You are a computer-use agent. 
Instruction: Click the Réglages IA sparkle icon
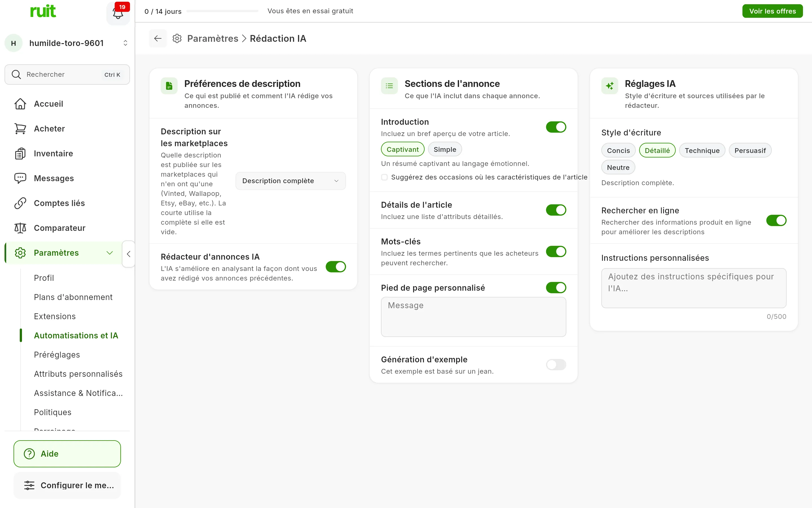(610, 86)
